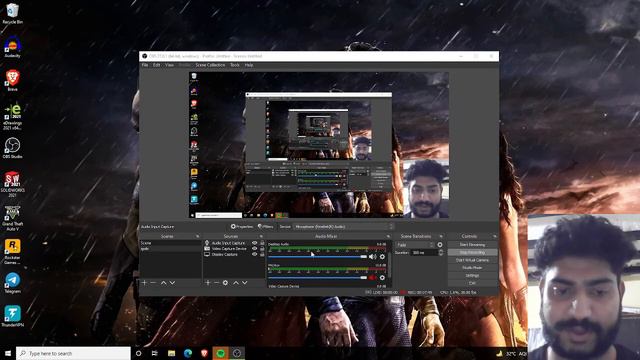The image size is (640, 360).
Task: Click the Start Virtual Camera button
Action: tap(472, 260)
